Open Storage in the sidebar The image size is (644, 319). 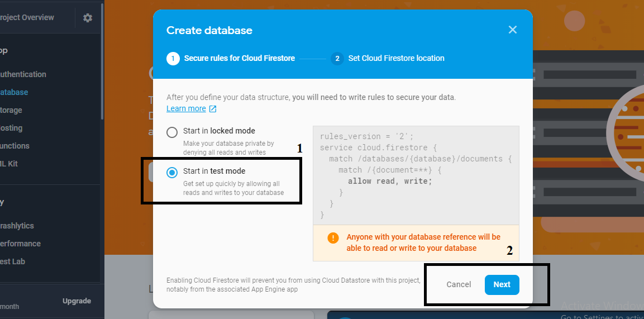coord(11,110)
